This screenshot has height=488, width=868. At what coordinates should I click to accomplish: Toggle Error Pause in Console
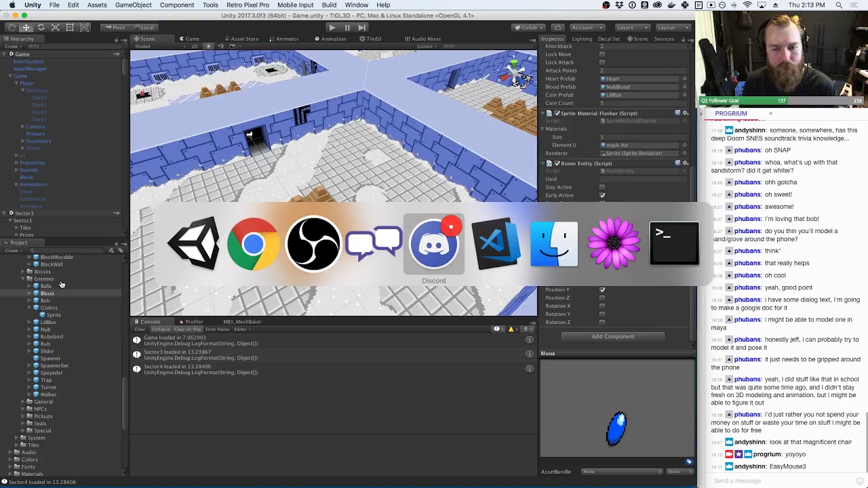point(218,329)
